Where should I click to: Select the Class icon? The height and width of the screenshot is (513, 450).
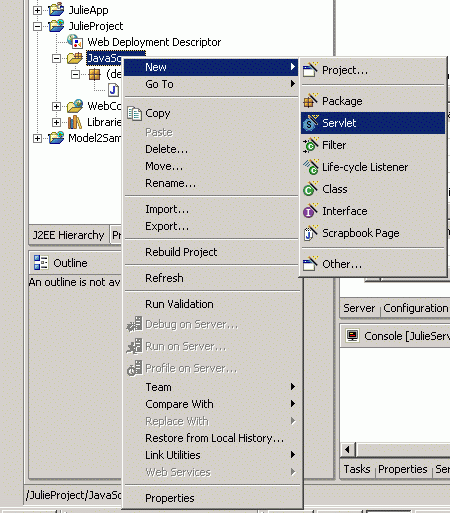pyautogui.click(x=310, y=189)
